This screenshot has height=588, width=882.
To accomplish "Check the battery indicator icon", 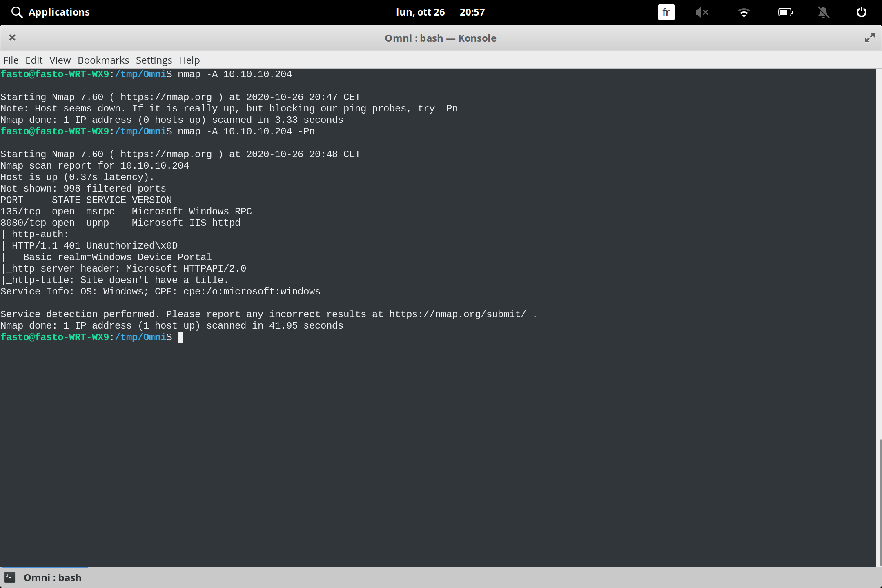I will [785, 12].
